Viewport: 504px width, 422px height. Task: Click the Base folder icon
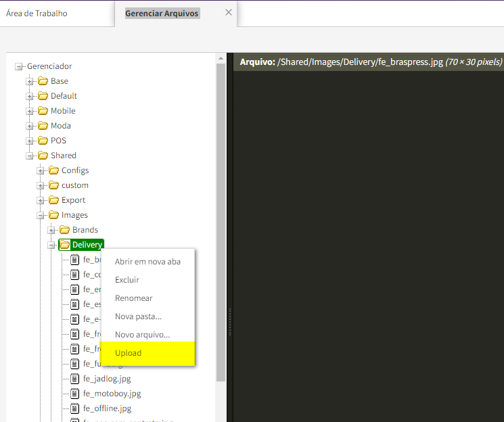pos(43,81)
